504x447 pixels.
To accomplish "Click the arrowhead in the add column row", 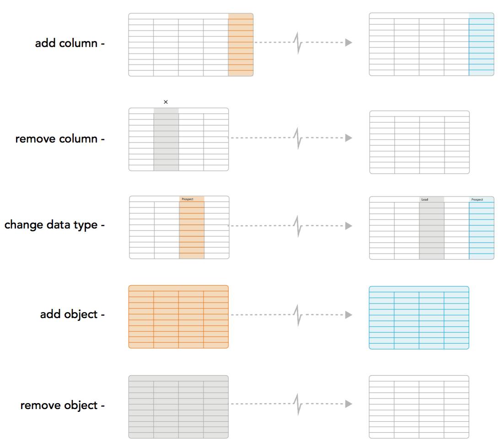I will (349, 43).
